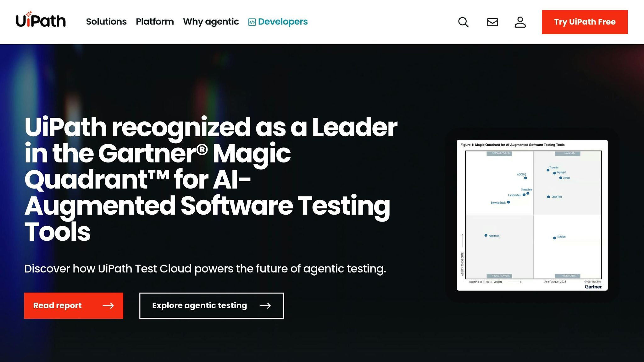
Task: Click the arrow on Read report button
Action: click(x=108, y=306)
